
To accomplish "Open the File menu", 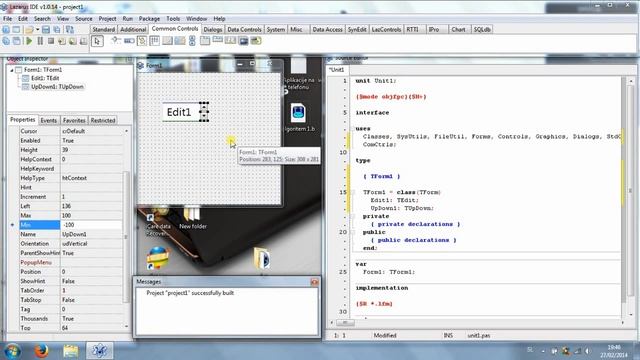I will tap(7, 19).
